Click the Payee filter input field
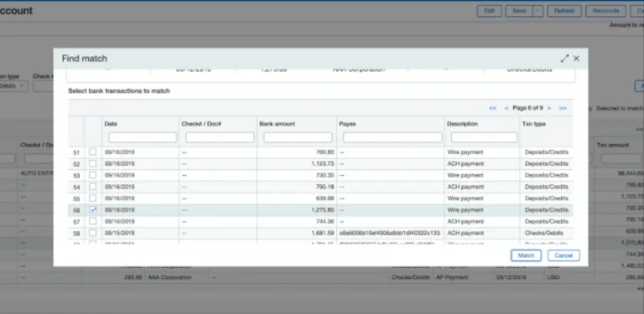Screen dimensions: 644x314 tap(392, 137)
